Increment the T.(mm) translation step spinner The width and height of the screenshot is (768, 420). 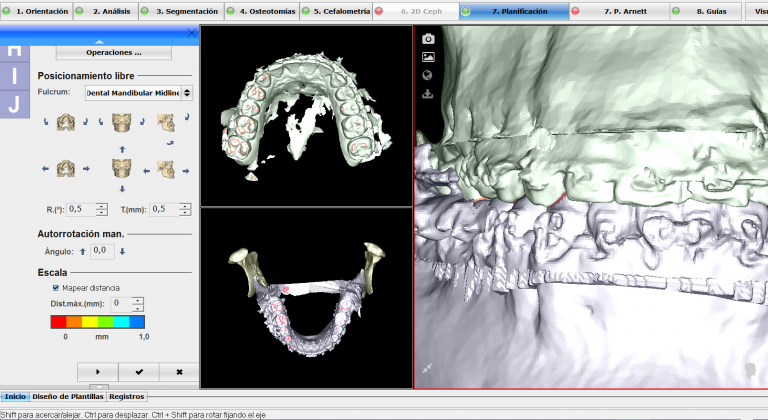pyautogui.click(x=185, y=206)
